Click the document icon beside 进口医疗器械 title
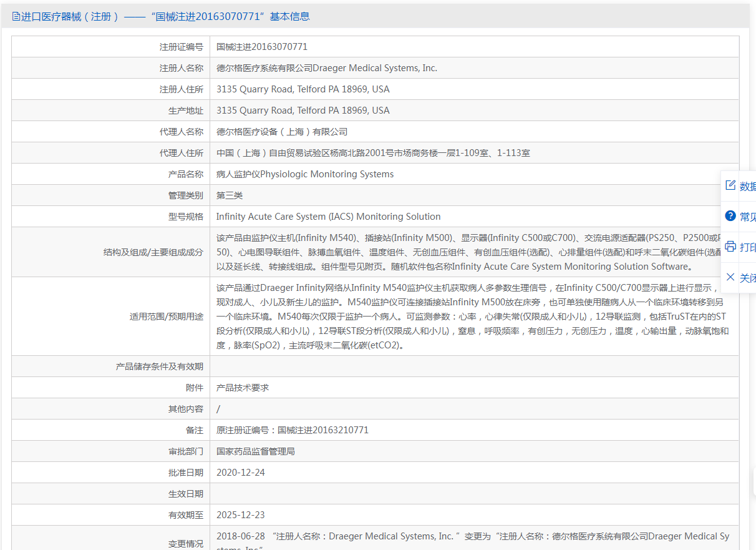This screenshot has width=756, height=550. [x=16, y=16]
